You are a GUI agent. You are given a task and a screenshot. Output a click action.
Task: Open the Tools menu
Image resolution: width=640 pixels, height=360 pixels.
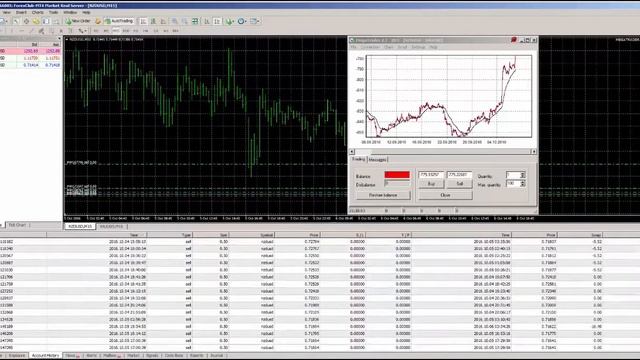click(x=53, y=12)
